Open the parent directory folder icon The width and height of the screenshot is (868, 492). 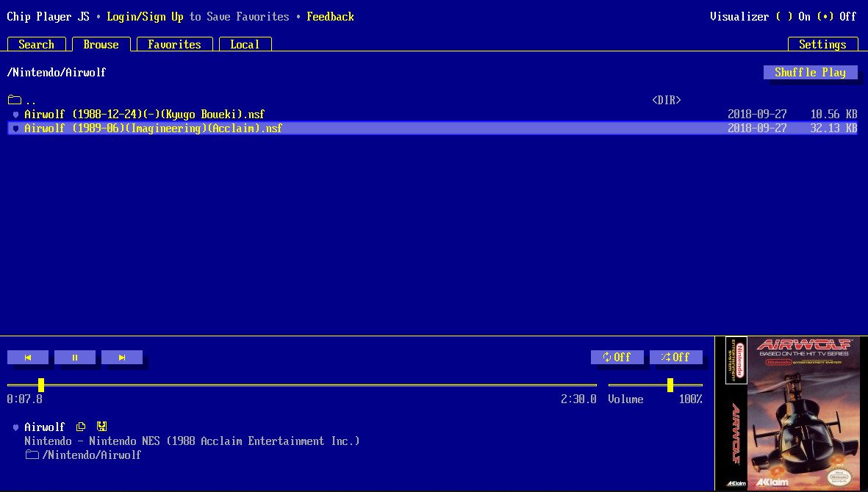pos(15,100)
